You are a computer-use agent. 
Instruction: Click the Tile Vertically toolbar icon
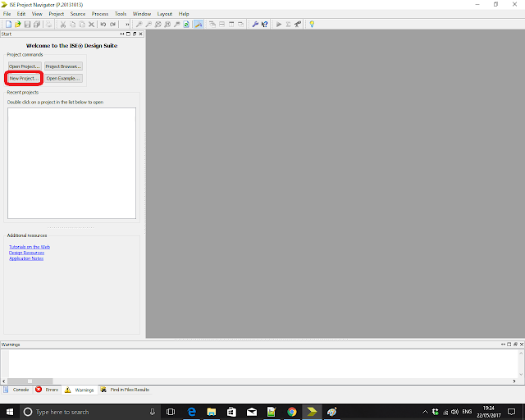point(231,24)
